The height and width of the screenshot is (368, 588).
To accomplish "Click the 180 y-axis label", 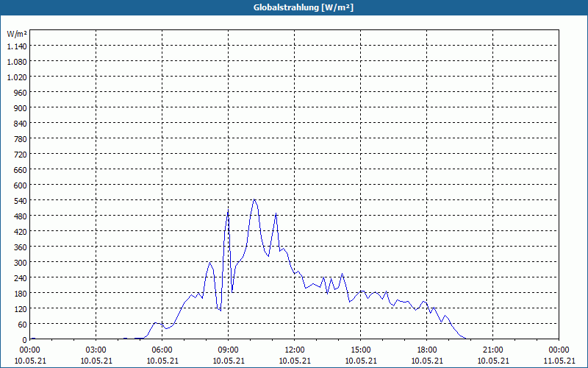I will click(21, 293).
